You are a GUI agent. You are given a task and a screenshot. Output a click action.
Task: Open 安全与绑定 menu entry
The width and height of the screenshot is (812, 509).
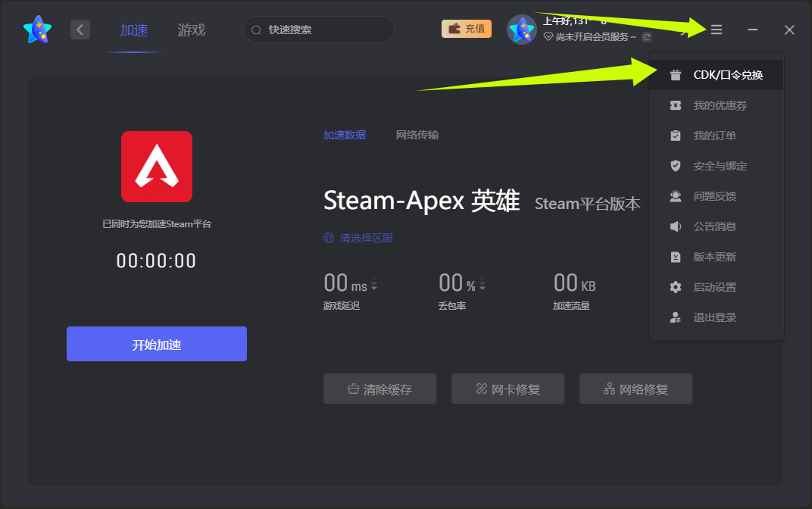pos(717,166)
